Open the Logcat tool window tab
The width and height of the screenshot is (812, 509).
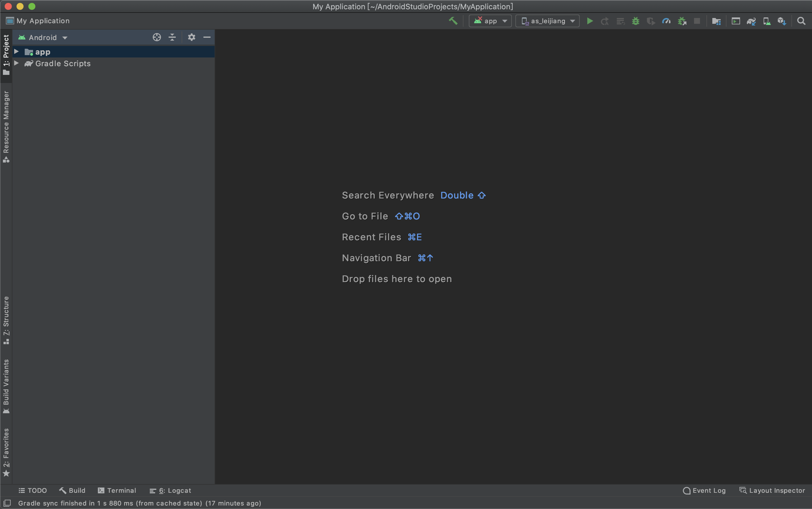[x=170, y=490]
